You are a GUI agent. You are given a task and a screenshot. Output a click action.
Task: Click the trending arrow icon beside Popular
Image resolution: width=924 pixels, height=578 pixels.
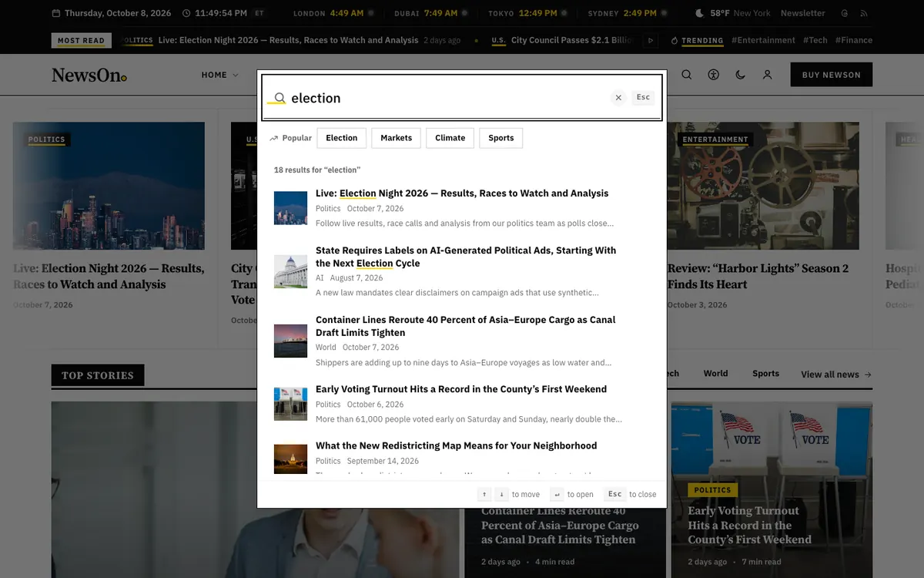point(273,139)
